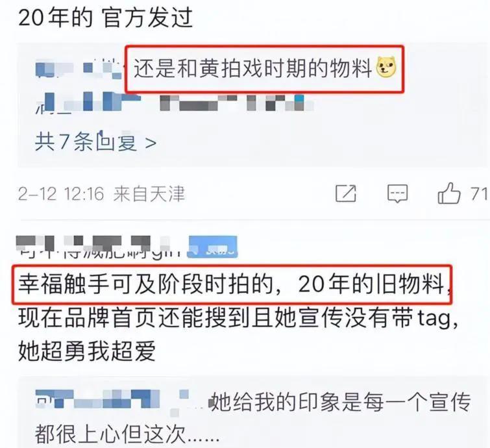Viewport: 490px width, 448px height.
Task: Tap the share/repost icon
Action: tap(346, 193)
